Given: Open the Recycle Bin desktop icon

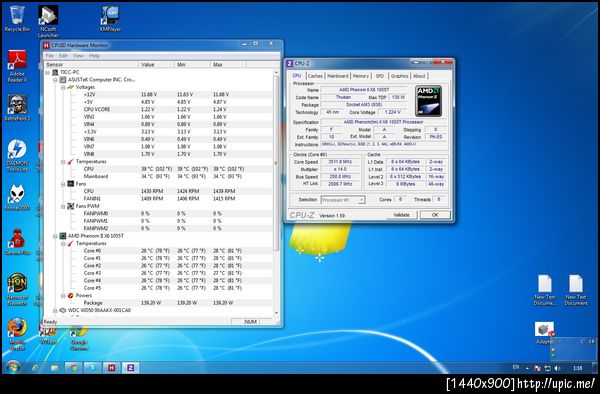Looking at the screenshot, I should (17, 18).
